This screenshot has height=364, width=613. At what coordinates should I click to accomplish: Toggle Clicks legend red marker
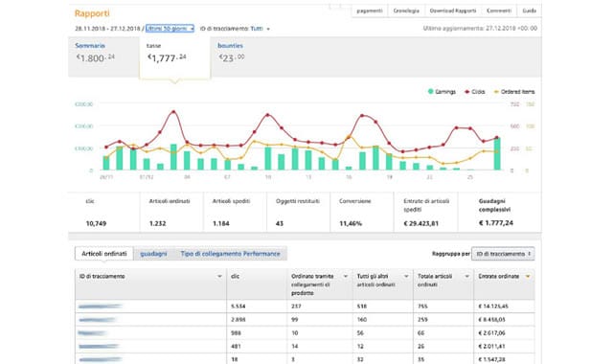[466, 92]
